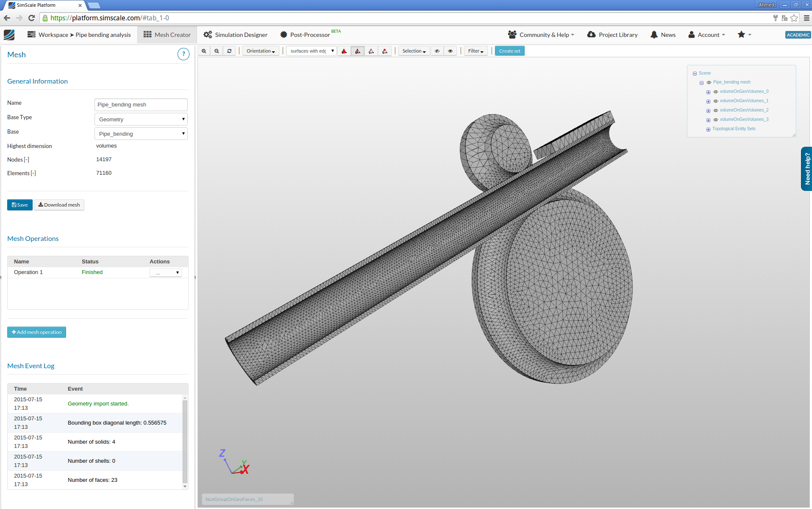Reset the viewer with the refresh icon
The height and width of the screenshot is (509, 812).
tap(229, 51)
